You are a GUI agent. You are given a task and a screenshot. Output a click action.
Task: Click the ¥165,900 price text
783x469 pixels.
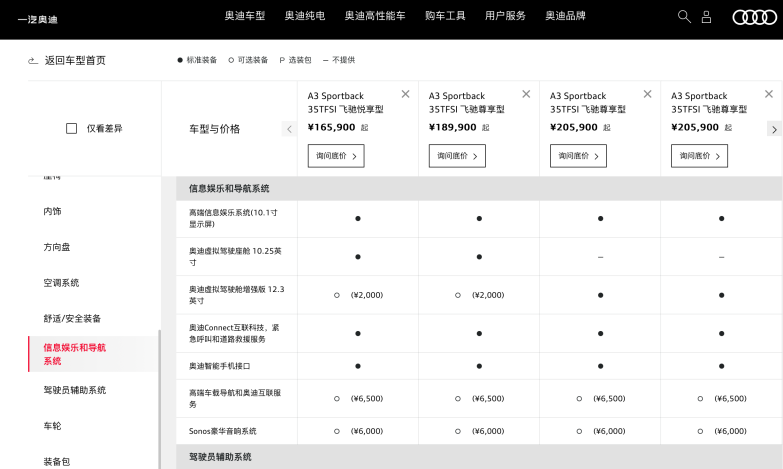click(332, 127)
